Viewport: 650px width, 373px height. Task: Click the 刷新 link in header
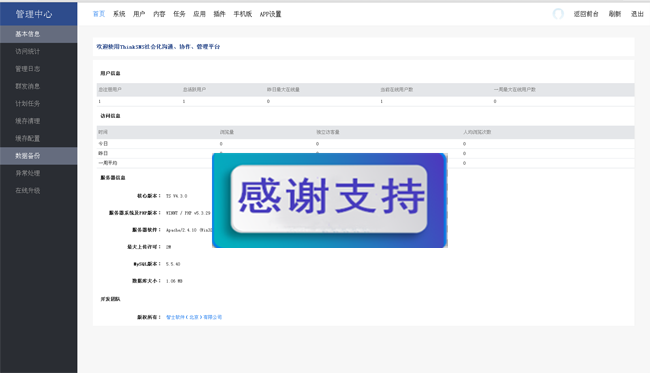coord(615,14)
